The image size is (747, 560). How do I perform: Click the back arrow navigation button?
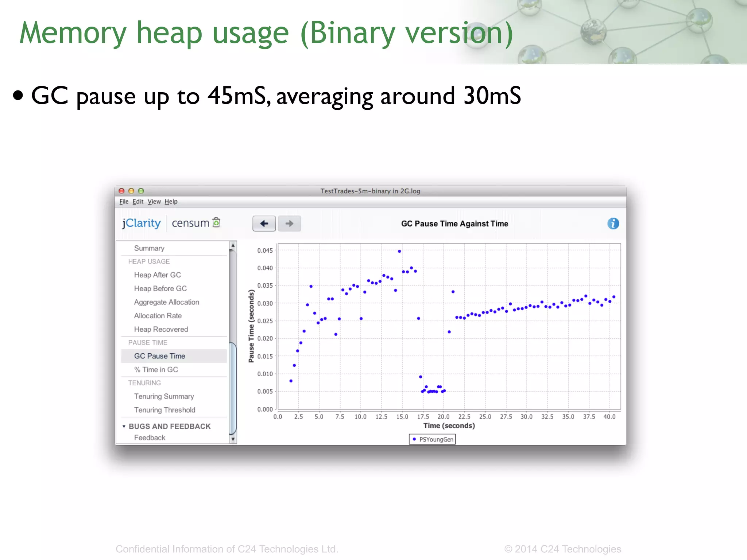(x=264, y=223)
